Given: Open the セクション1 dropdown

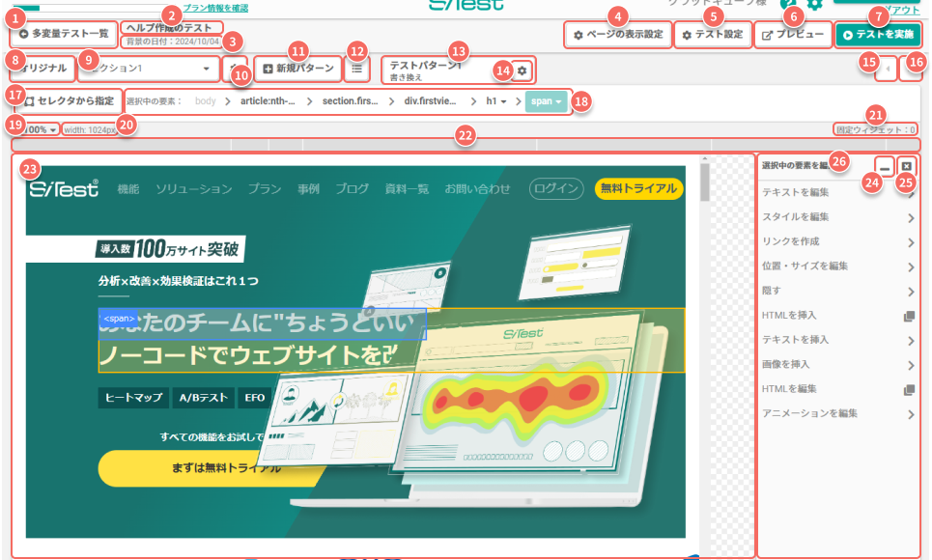Looking at the screenshot, I should point(148,69).
